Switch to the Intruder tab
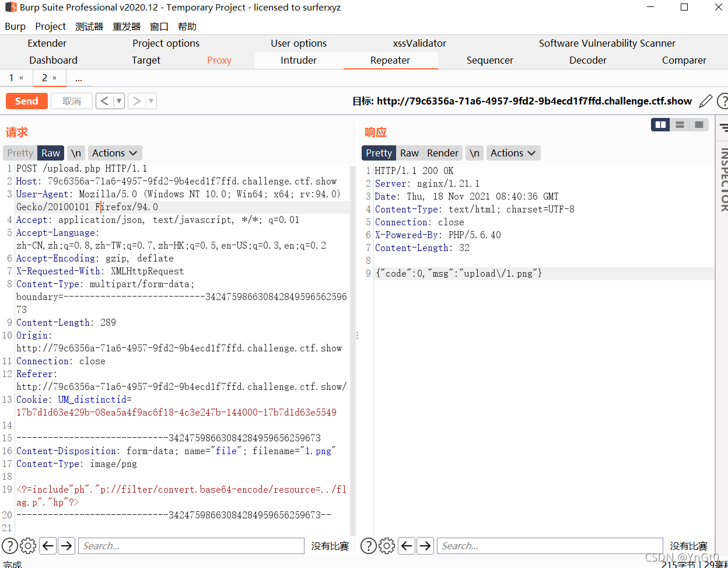728x568 pixels. pyautogui.click(x=299, y=60)
